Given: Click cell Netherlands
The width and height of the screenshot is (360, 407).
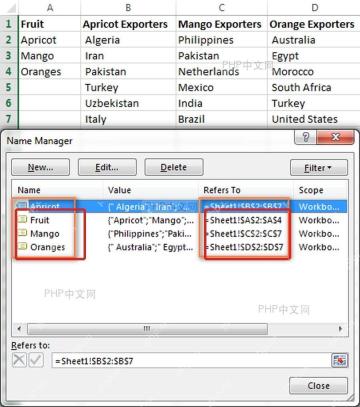Looking at the screenshot, I should coord(222,71).
